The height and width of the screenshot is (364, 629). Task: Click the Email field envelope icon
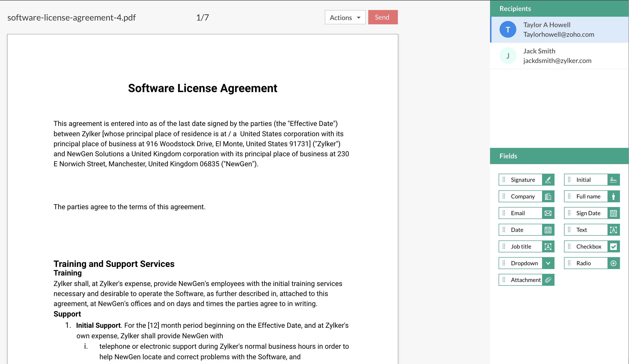click(548, 213)
